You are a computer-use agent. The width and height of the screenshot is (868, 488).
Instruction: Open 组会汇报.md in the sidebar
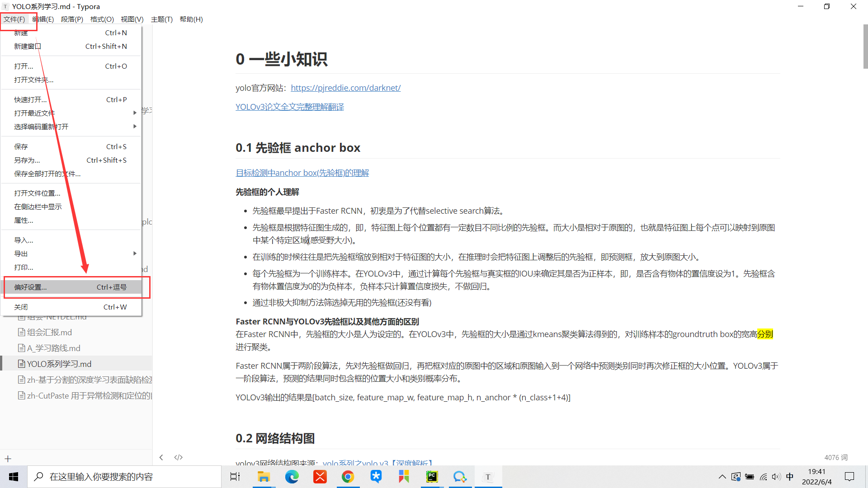tap(49, 332)
